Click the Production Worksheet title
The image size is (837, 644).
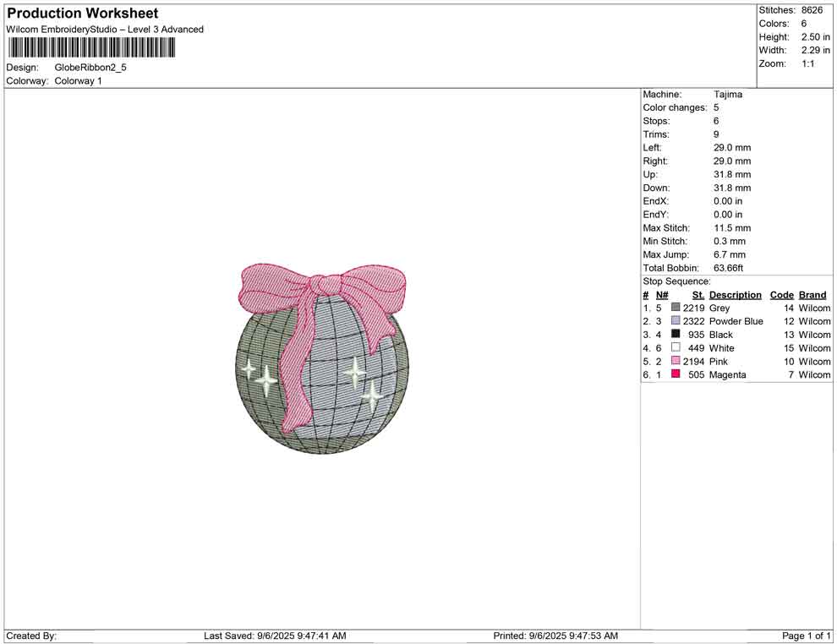point(83,14)
